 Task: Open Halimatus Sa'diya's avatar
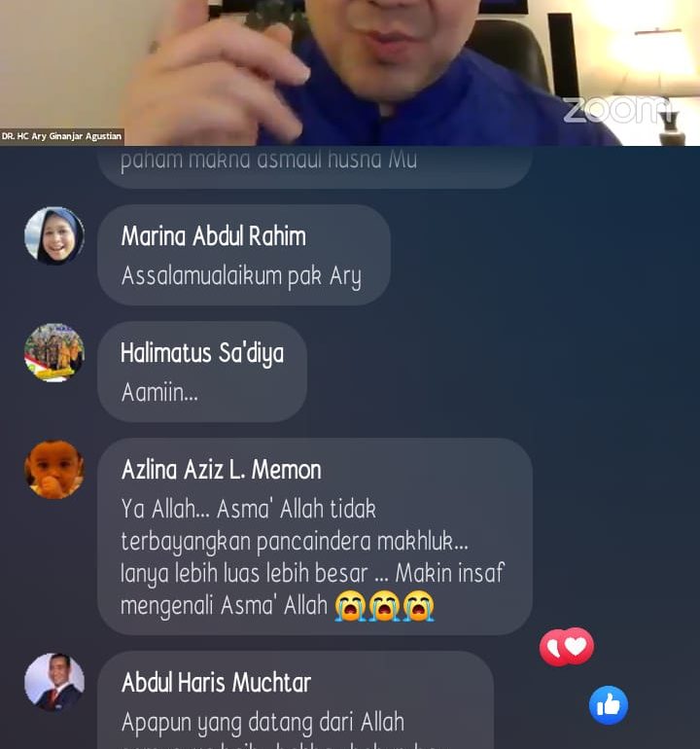(54, 352)
